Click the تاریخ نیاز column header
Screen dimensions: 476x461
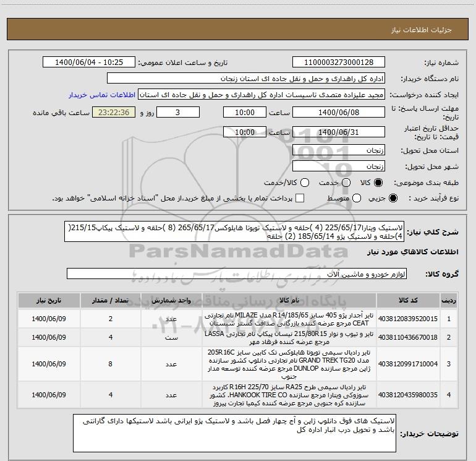[49, 300]
